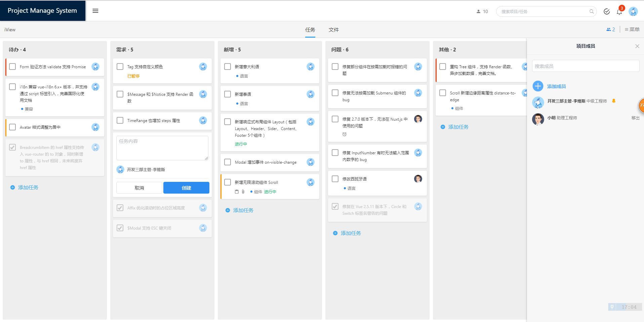Viewport: 644px width, 322px height.
Task: Click assignee avatar on 修复 InputNumber task
Action: coord(418,153)
